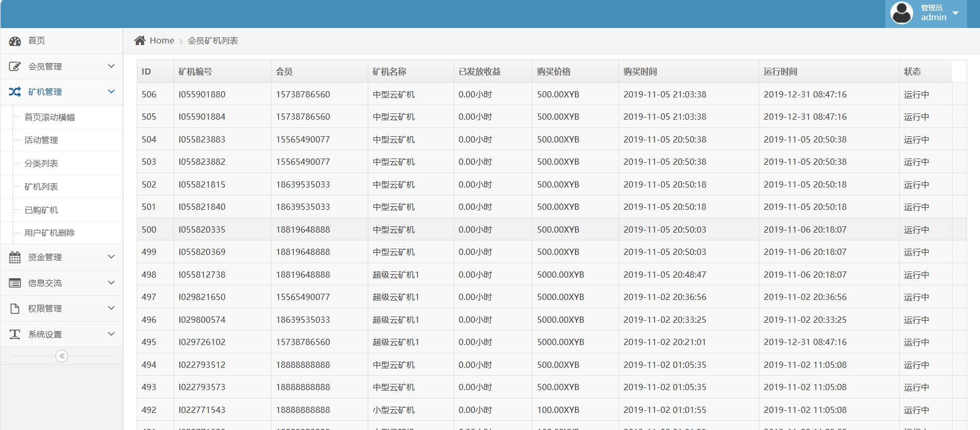Click the 矿机列表 sidebar link
Viewport: 980px width, 430px height.
pyautogui.click(x=41, y=187)
